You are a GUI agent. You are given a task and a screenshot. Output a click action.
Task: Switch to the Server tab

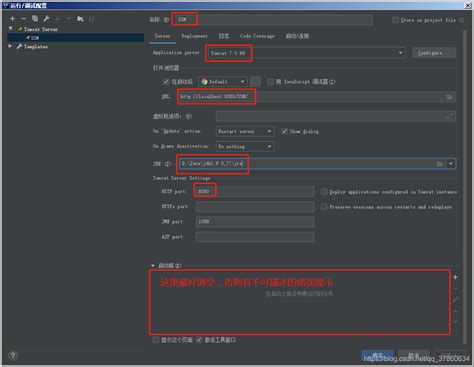click(x=162, y=36)
